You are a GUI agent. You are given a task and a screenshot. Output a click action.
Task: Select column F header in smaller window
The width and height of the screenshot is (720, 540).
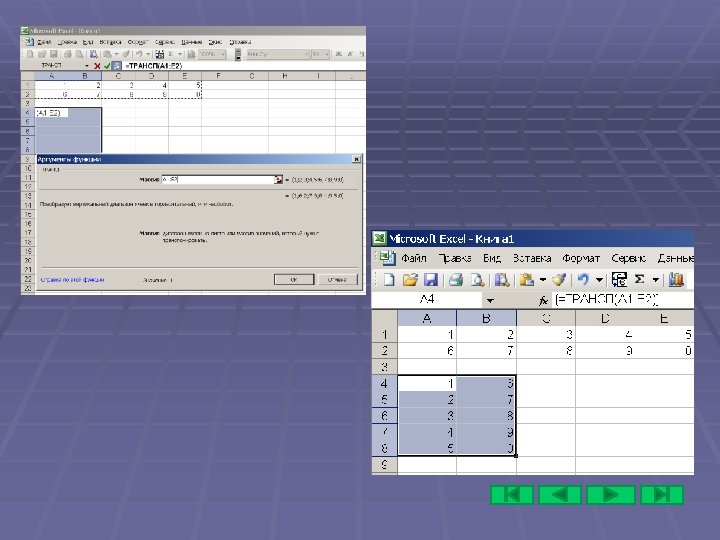click(218, 76)
